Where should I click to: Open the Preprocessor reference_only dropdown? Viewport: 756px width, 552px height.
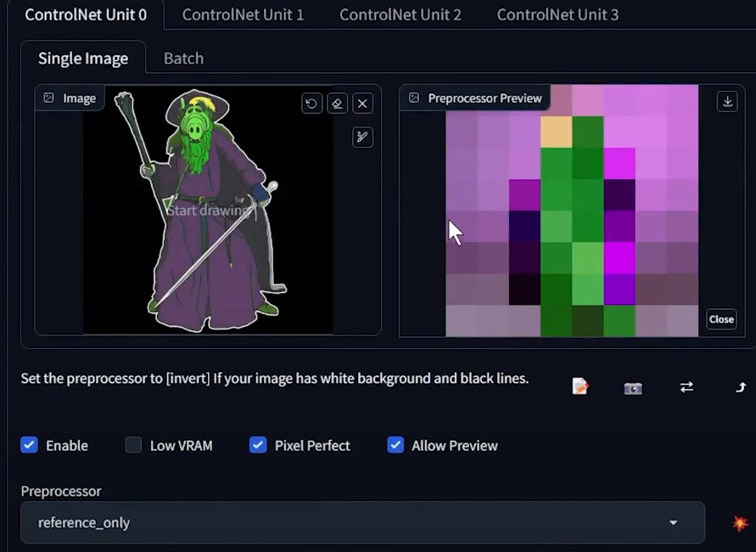point(362,522)
